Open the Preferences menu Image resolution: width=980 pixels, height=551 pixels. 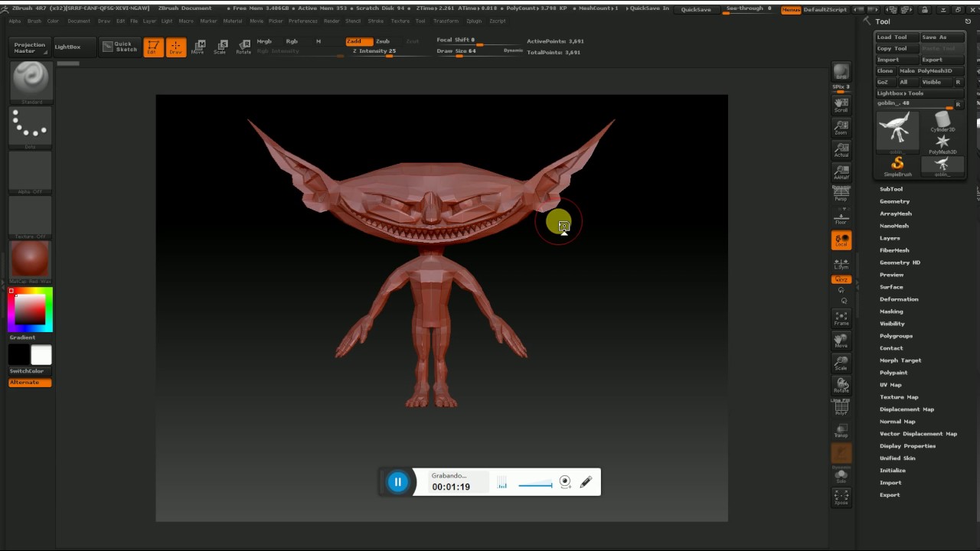(303, 21)
